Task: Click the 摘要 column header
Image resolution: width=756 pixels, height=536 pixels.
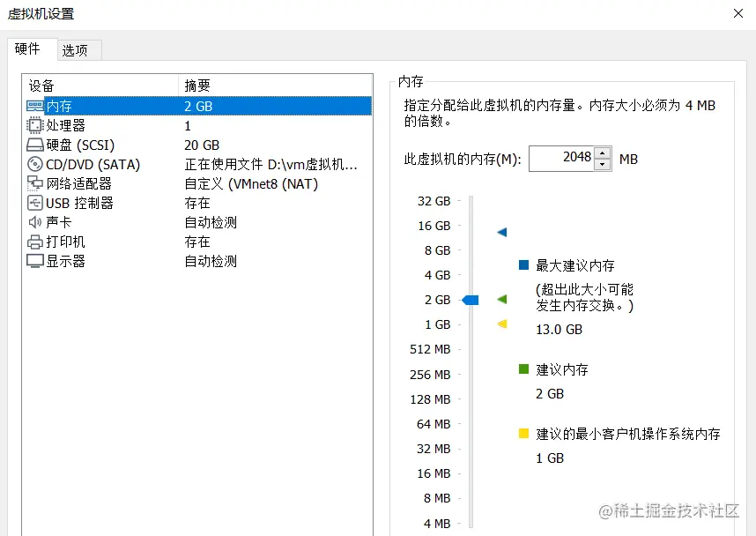Action: (275, 86)
